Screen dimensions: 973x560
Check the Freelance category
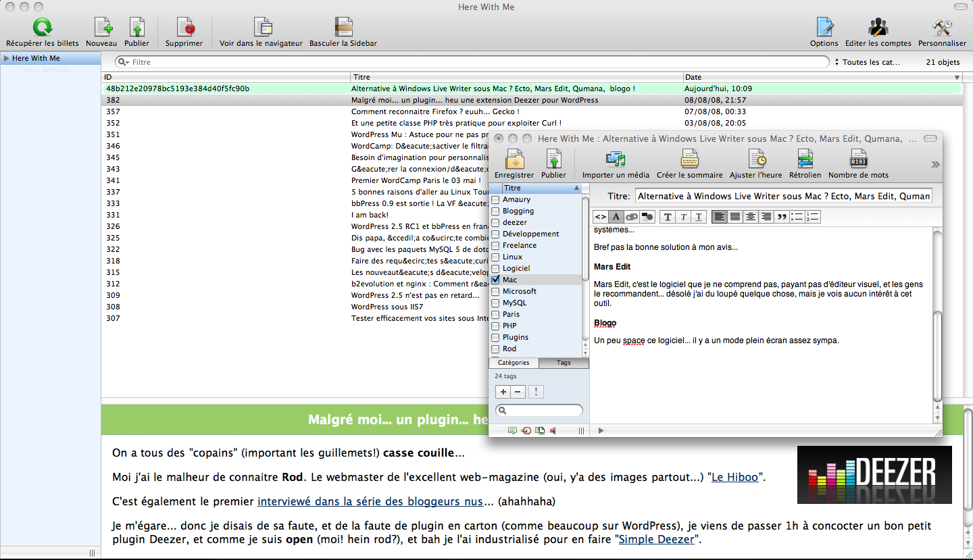(495, 246)
